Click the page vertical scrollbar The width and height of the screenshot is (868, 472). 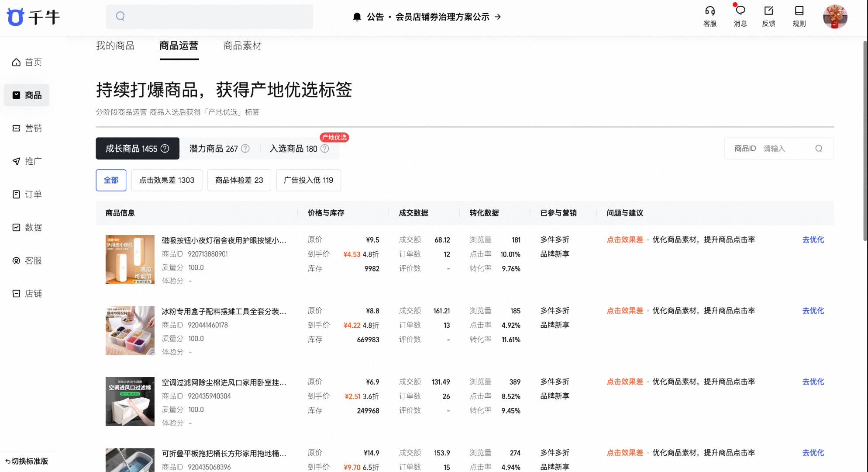(x=865, y=140)
